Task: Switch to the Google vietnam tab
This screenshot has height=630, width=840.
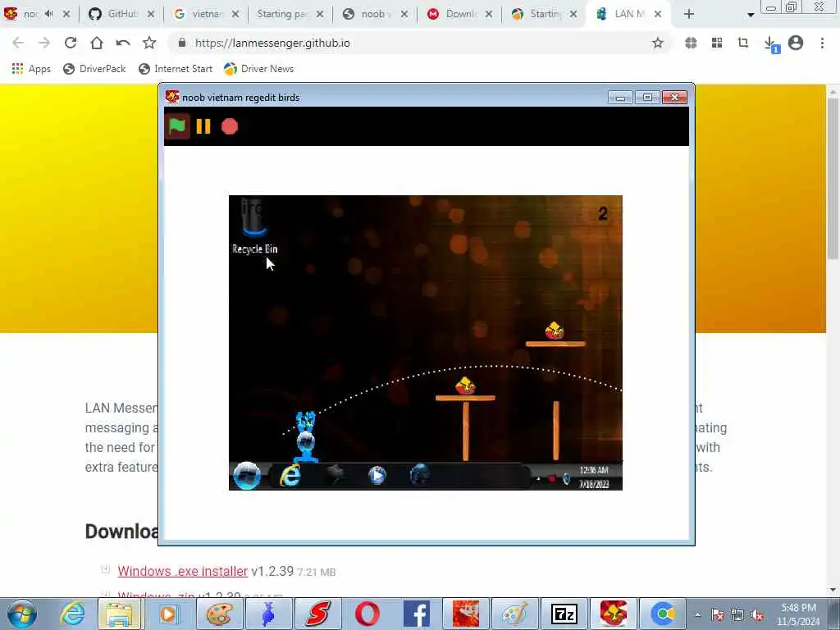Action: click(x=206, y=14)
